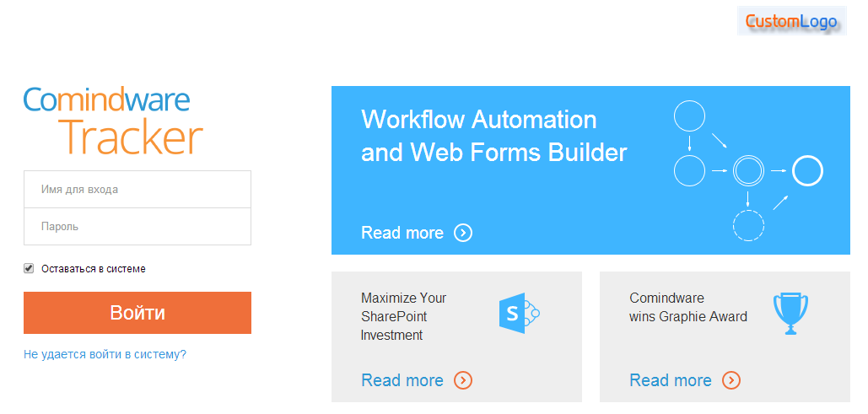Open Read more in the Graphie Award tile
This screenshot has width=868, height=414.
pyautogui.click(x=671, y=380)
